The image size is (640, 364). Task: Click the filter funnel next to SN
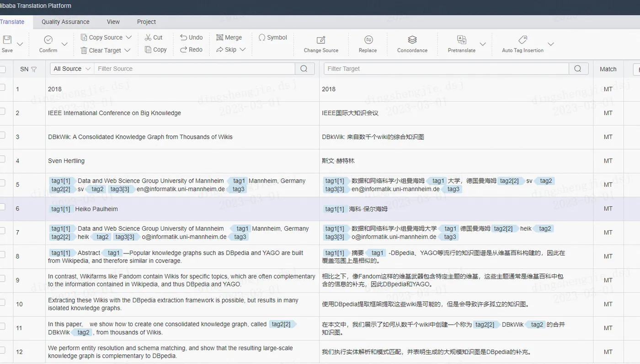pos(34,69)
